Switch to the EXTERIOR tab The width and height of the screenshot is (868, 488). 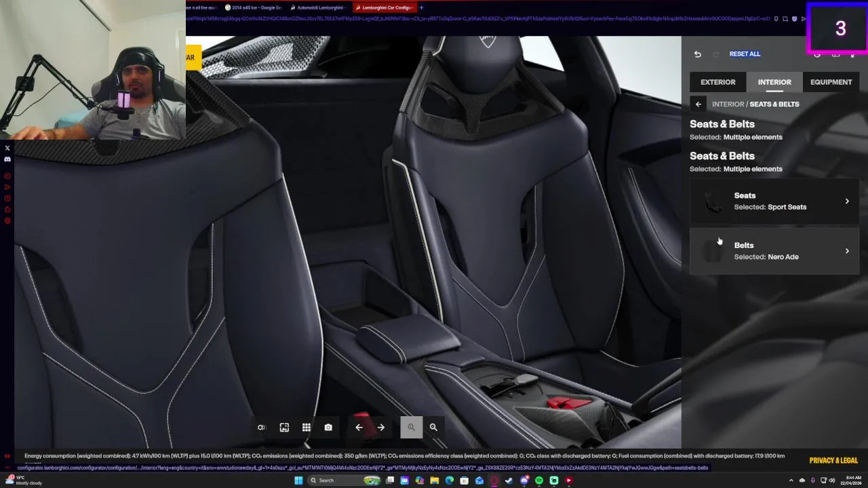pos(717,82)
